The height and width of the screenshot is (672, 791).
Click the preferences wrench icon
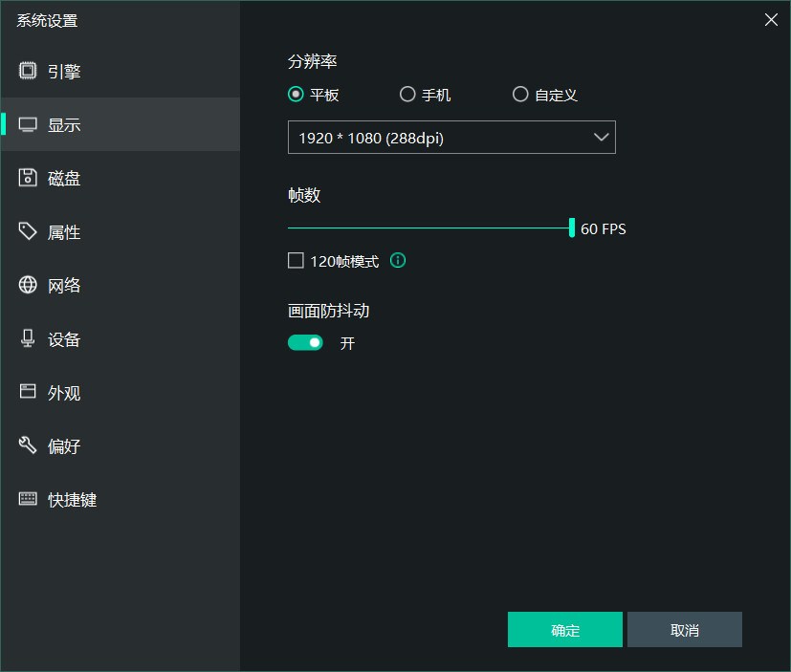tap(28, 445)
